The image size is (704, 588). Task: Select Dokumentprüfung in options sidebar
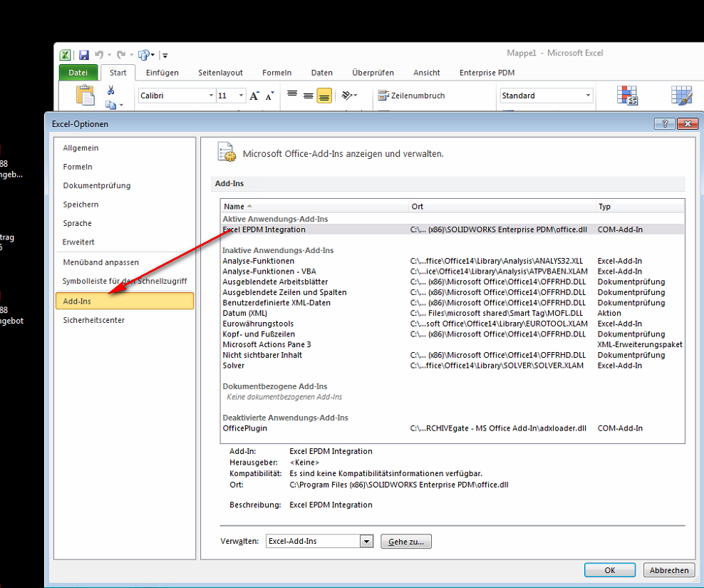point(125,185)
